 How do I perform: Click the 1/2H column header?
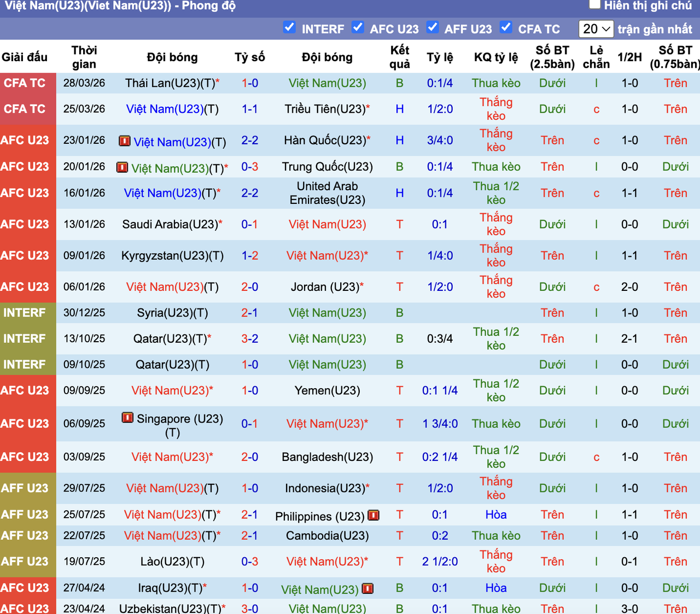point(630,57)
